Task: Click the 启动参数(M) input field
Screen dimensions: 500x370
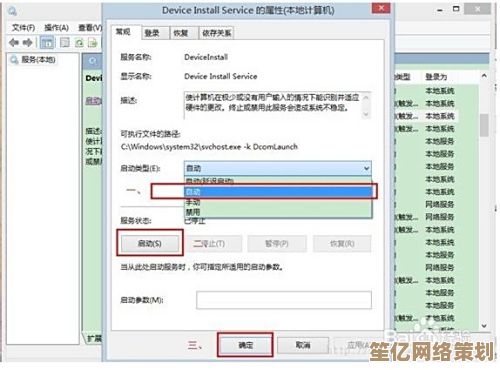Action: 284,300
